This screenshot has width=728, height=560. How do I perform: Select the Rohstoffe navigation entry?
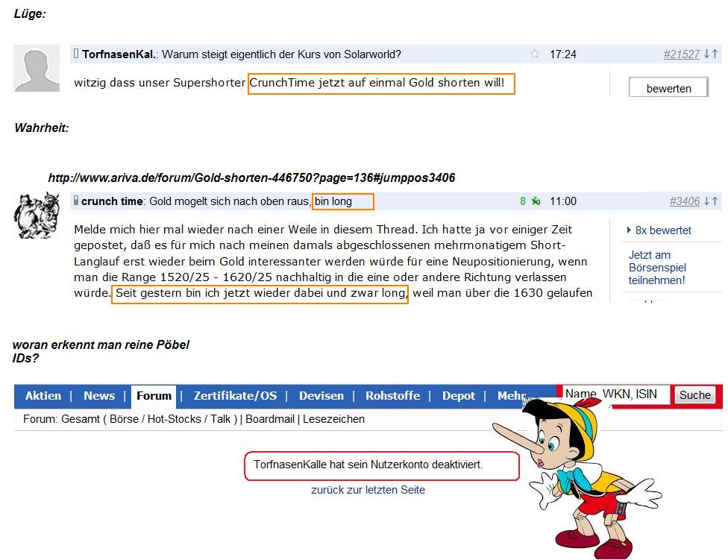click(392, 396)
